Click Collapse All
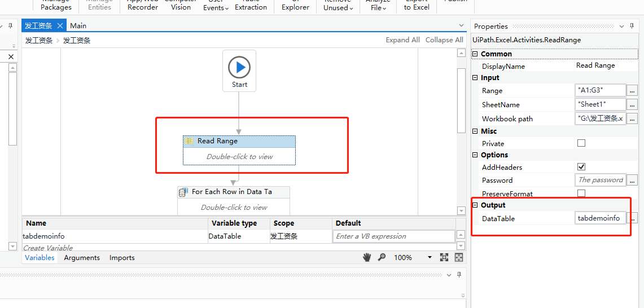The image size is (644, 308). [x=444, y=40]
